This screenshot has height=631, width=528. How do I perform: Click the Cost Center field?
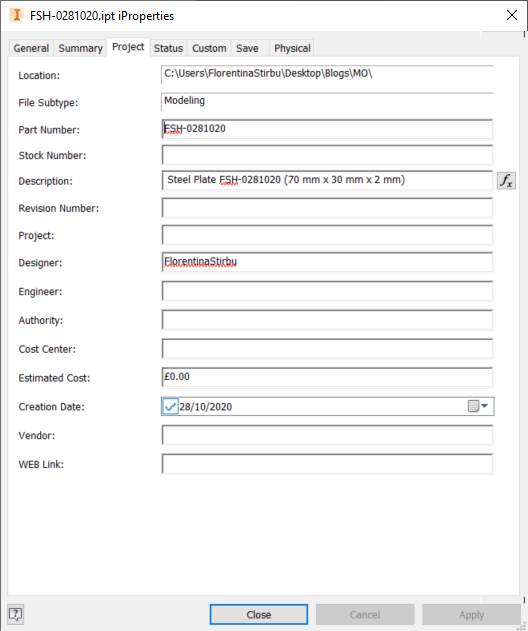(x=327, y=348)
